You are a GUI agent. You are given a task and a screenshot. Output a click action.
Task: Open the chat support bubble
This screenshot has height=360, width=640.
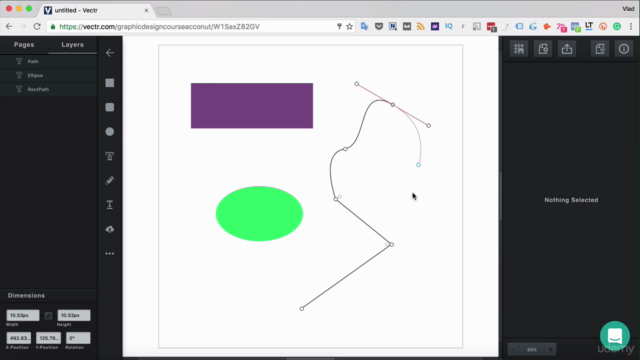[x=615, y=336]
